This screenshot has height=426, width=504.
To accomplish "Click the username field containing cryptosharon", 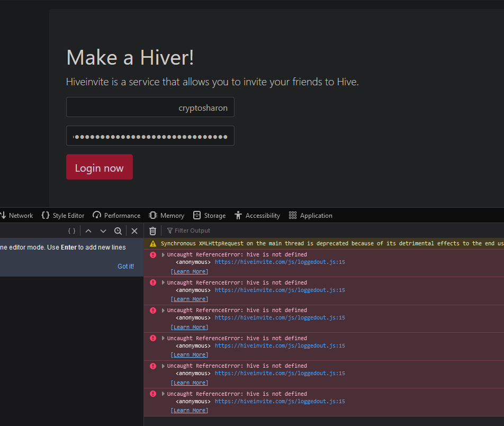I will click(x=150, y=107).
